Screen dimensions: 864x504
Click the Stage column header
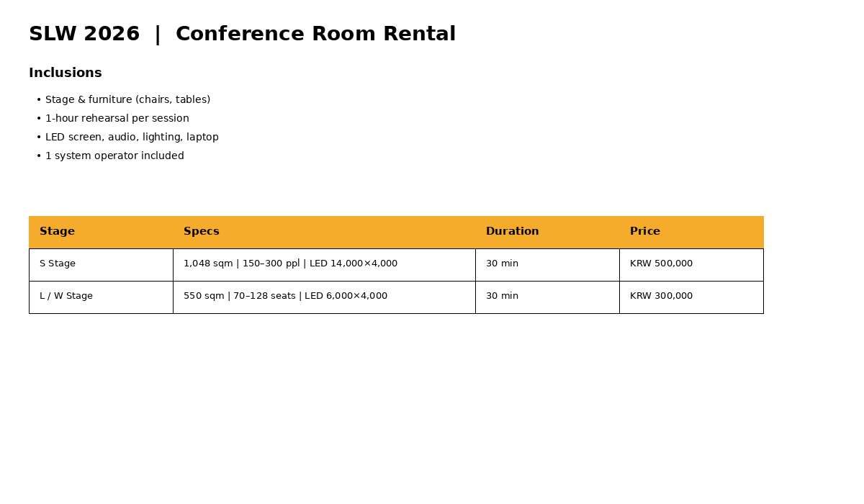[x=57, y=232]
